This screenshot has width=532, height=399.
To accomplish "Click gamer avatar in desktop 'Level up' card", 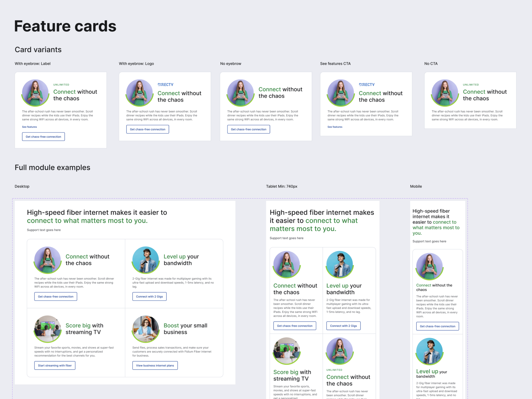I will pos(145,260).
